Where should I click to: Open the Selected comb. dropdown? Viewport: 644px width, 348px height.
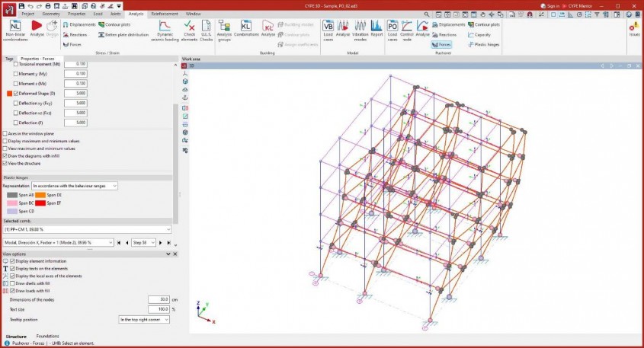[87, 229]
